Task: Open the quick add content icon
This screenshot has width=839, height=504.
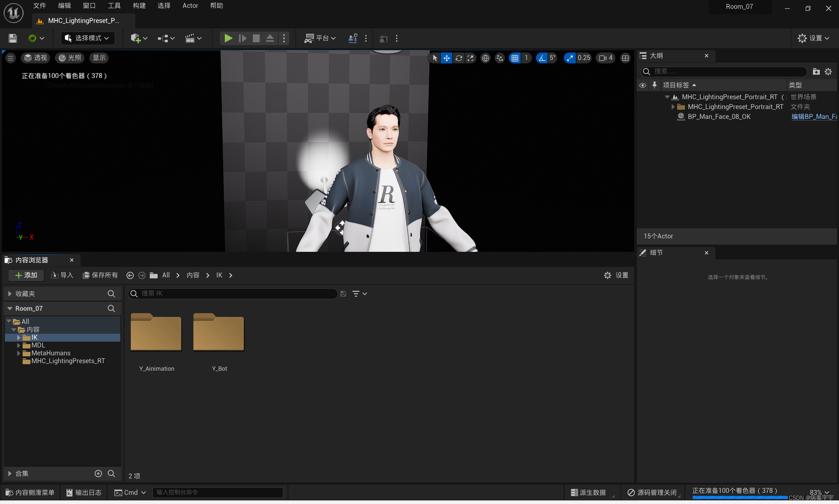Action: (x=136, y=38)
